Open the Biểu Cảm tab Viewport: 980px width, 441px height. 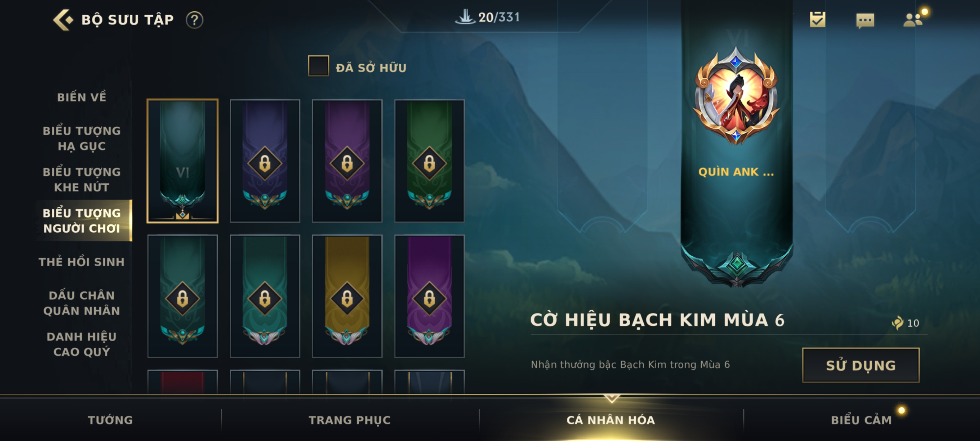(861, 420)
